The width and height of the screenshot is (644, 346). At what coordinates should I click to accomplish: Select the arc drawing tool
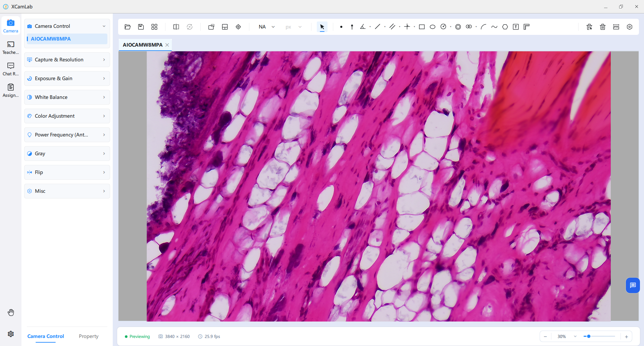click(484, 27)
